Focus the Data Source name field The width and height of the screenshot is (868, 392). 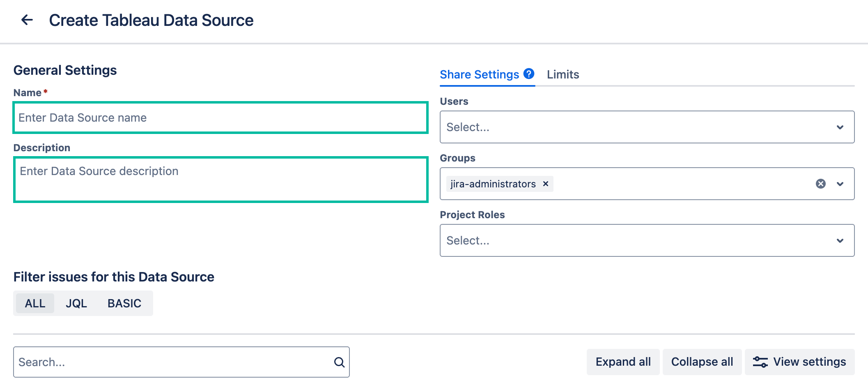pyautogui.click(x=221, y=118)
